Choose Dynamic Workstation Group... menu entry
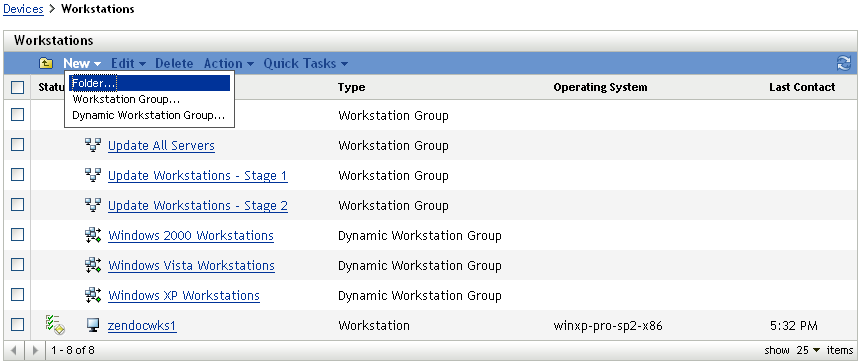 point(150,115)
